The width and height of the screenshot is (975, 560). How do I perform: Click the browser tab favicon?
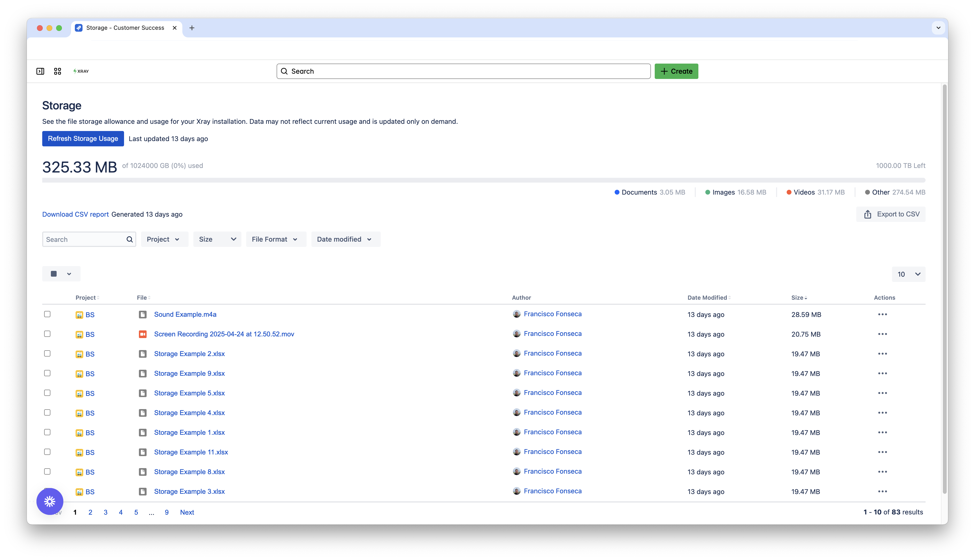78,28
